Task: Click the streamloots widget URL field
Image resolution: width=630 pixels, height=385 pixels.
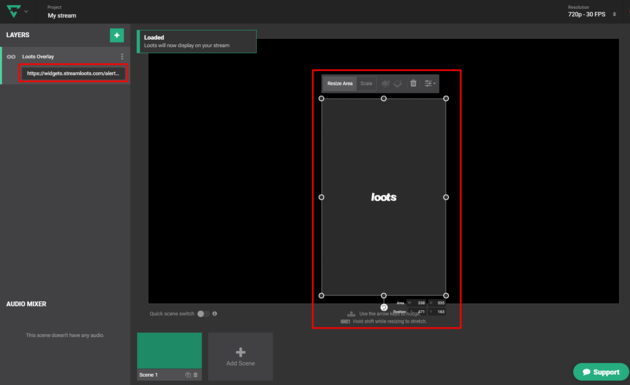Action: point(73,73)
